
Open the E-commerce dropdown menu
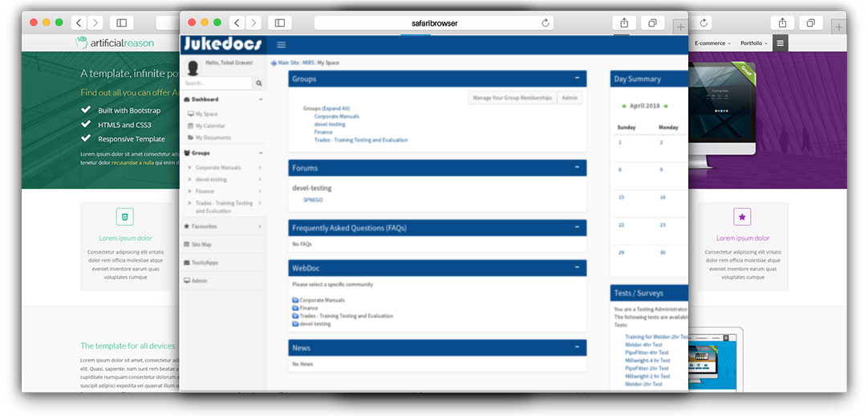[x=712, y=43]
